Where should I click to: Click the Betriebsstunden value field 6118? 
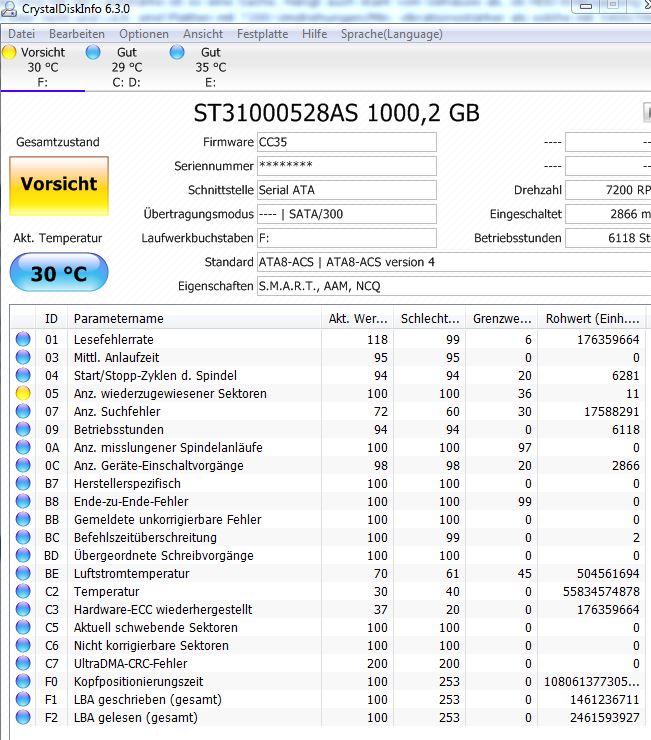click(x=608, y=238)
